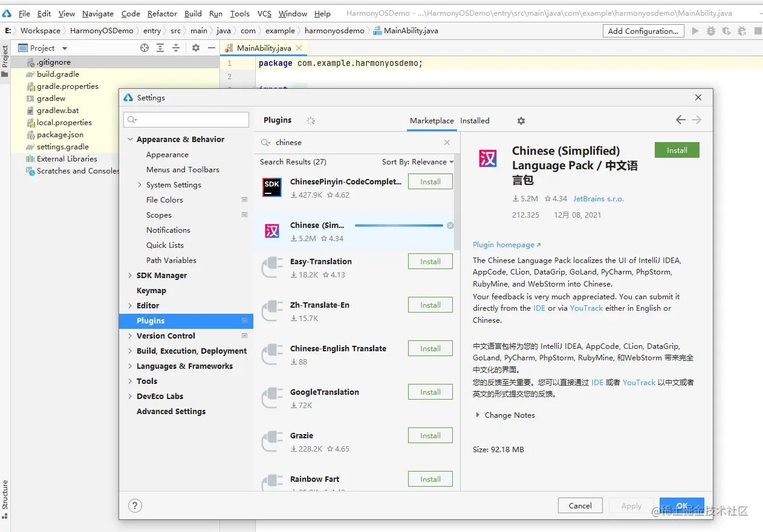The image size is (763, 532).
Task: Click Expand All icon in Project panel
Action: tap(160, 48)
